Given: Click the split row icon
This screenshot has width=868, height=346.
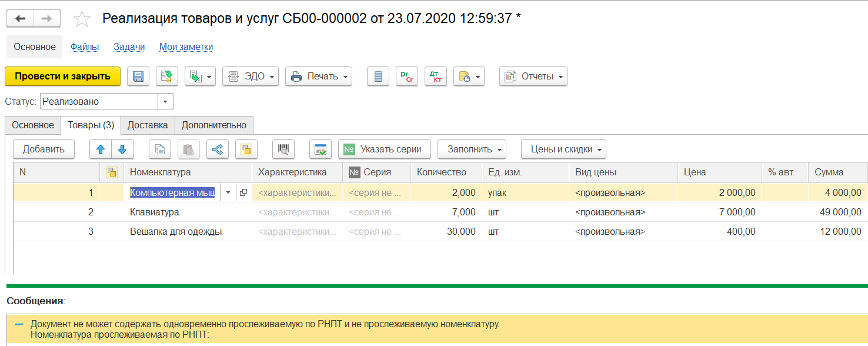Looking at the screenshot, I should point(218,149).
